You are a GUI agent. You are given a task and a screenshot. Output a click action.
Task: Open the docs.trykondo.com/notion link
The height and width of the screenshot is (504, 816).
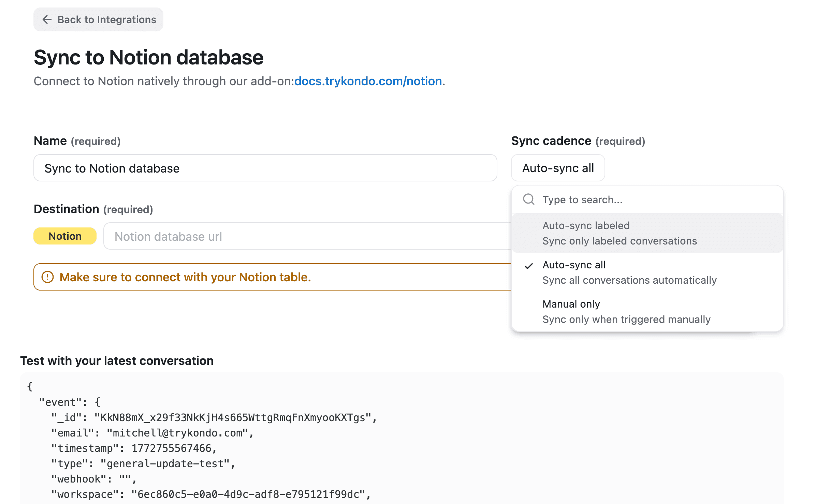[x=368, y=81]
